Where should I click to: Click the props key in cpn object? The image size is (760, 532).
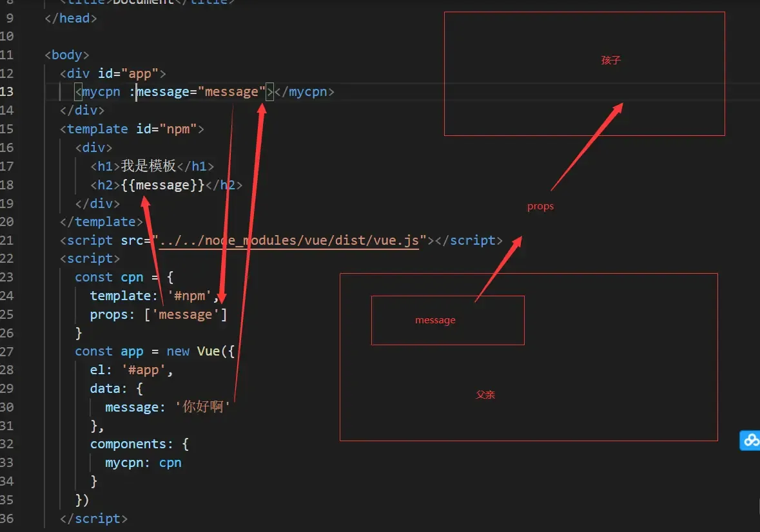tap(109, 314)
